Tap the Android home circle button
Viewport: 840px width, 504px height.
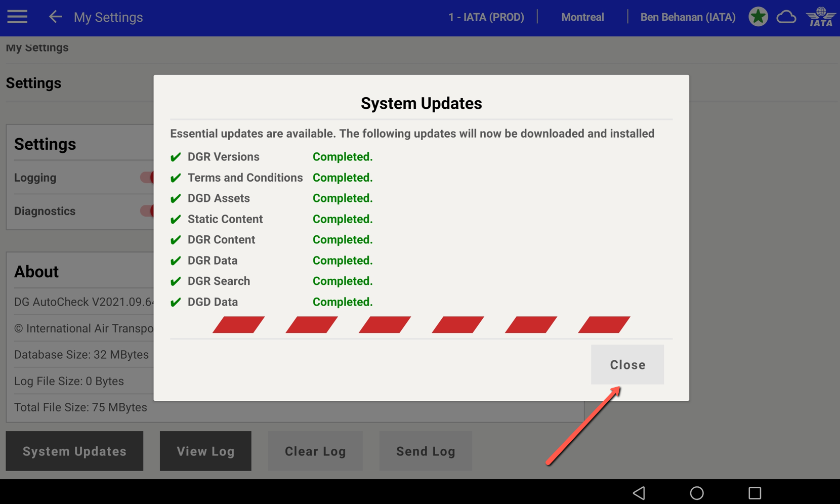point(697,493)
